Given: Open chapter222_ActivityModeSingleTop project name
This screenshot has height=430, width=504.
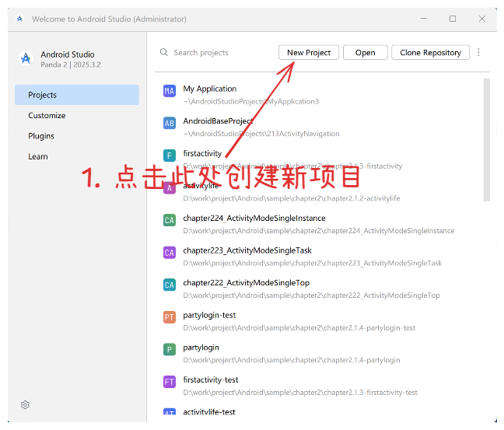Looking at the screenshot, I should tap(247, 283).
